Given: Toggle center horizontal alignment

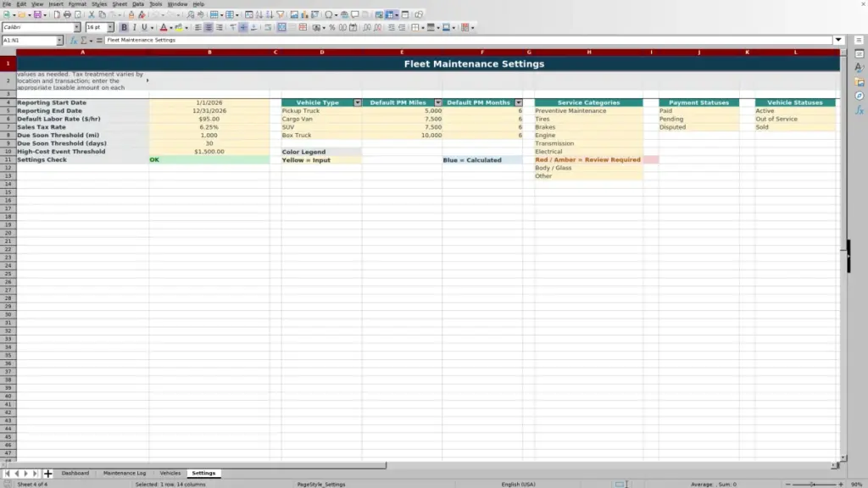Looking at the screenshot, I should coord(209,27).
